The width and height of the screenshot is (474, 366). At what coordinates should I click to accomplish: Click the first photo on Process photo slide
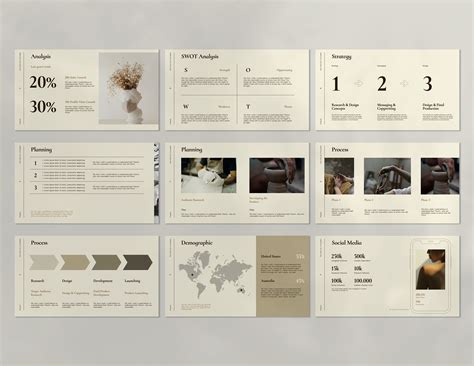coord(339,176)
